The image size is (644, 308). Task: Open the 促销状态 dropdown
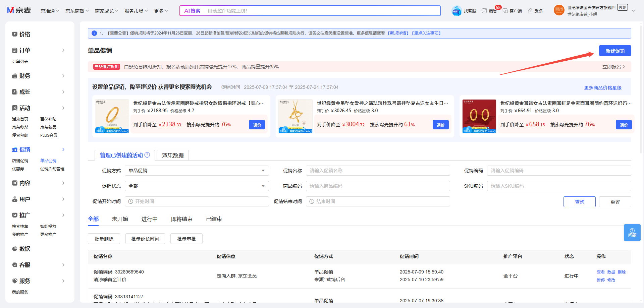197,186
